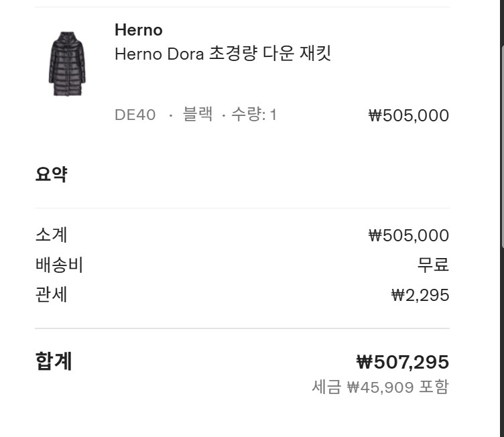This screenshot has height=437, width=504.
Task: Click the 합계 total label
Action: point(54,362)
